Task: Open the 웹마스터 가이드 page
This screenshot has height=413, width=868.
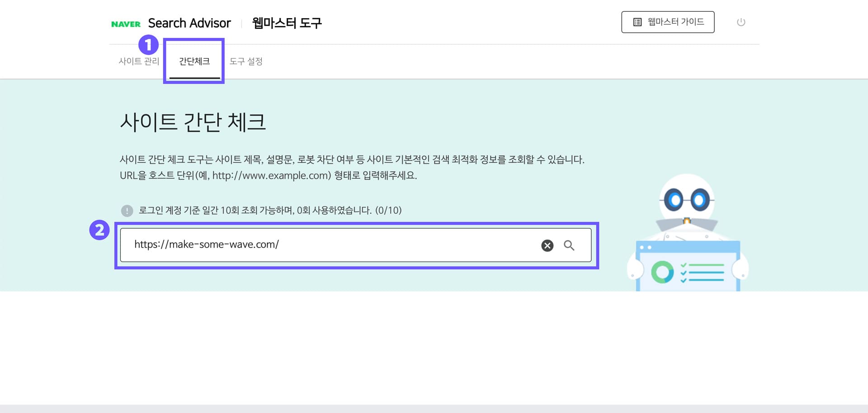Action: pos(668,21)
